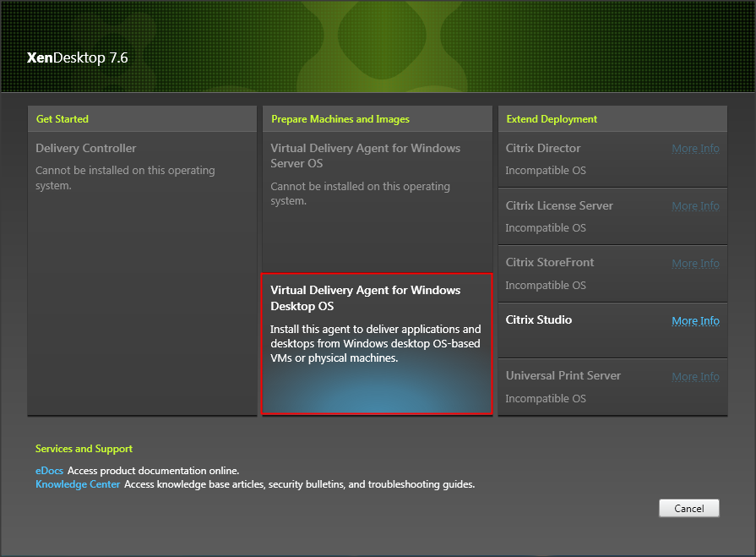Open More Info link beside Citrix StoreFront

click(x=695, y=264)
